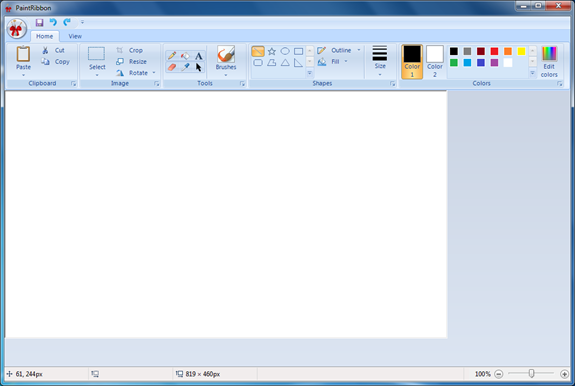Open the Size dropdown

tap(380, 61)
